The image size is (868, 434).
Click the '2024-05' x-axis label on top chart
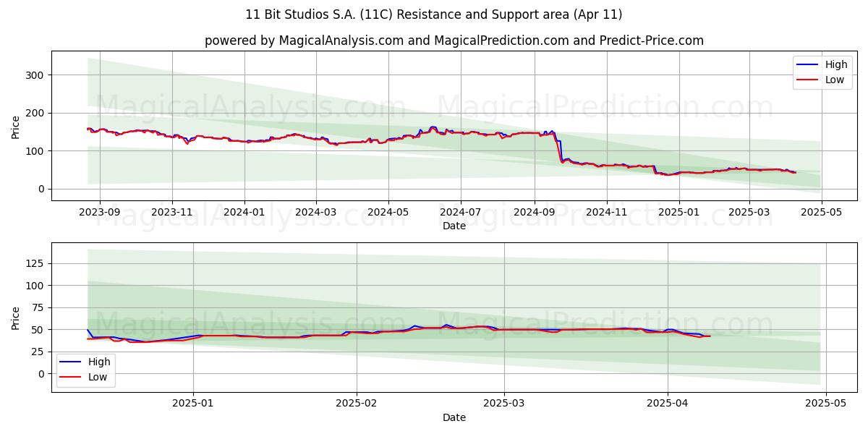tap(388, 212)
